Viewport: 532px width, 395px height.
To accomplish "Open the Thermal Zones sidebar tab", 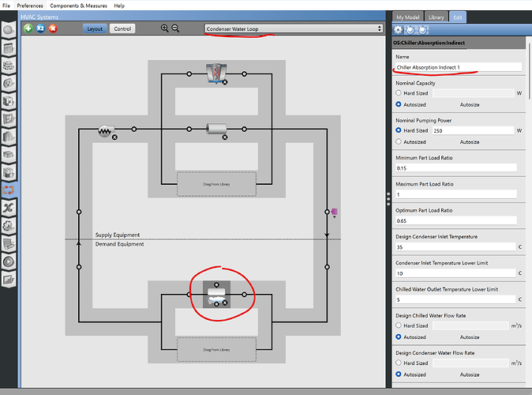I will click(9, 172).
